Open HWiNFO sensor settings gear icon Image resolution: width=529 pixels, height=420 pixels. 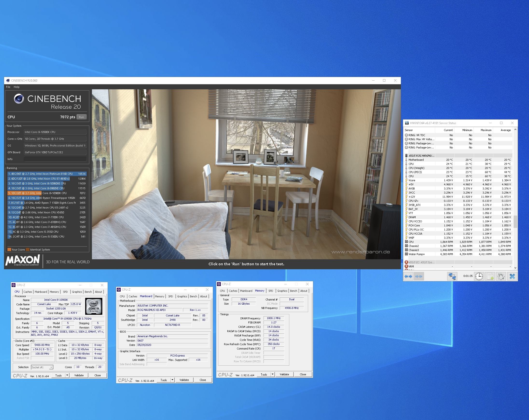click(501, 276)
